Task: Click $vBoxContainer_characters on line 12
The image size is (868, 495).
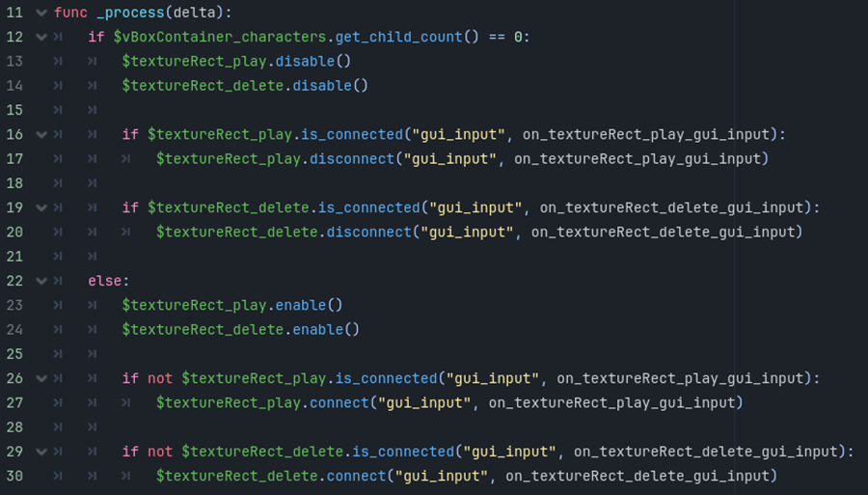Action: [x=220, y=37]
